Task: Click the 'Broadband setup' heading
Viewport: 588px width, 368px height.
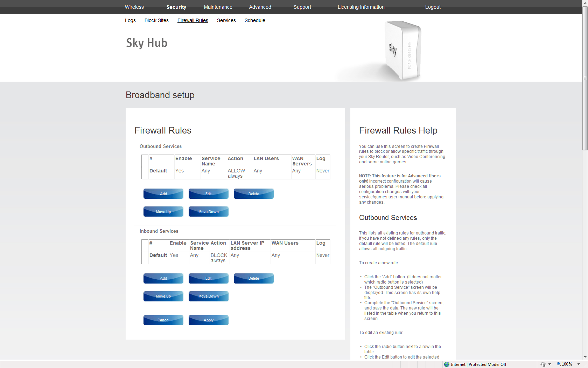Action: coord(160,95)
